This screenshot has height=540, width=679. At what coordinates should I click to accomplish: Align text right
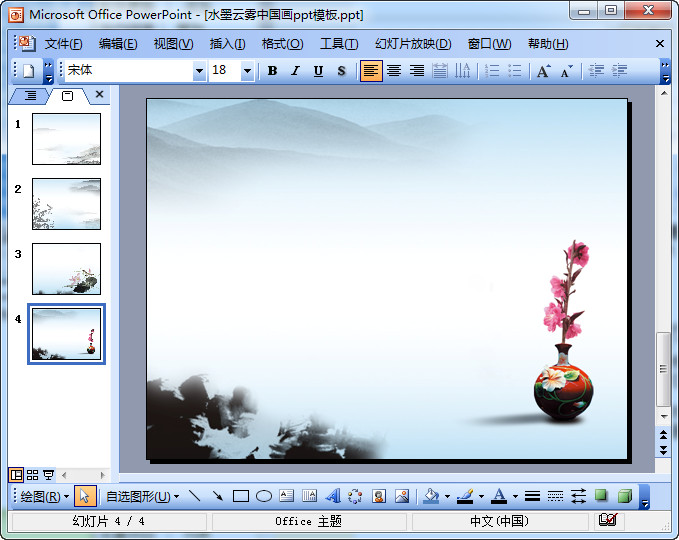(417, 71)
